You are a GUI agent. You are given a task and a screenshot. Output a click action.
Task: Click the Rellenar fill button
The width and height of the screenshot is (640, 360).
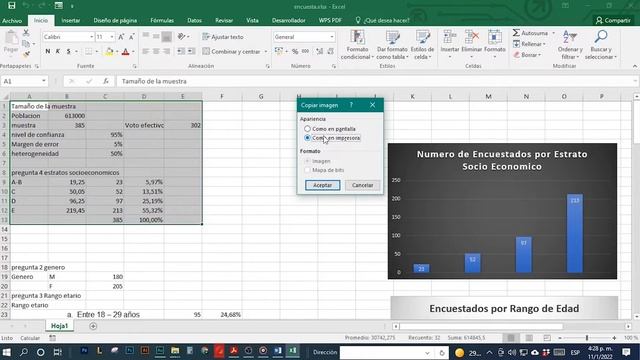(x=529, y=44)
